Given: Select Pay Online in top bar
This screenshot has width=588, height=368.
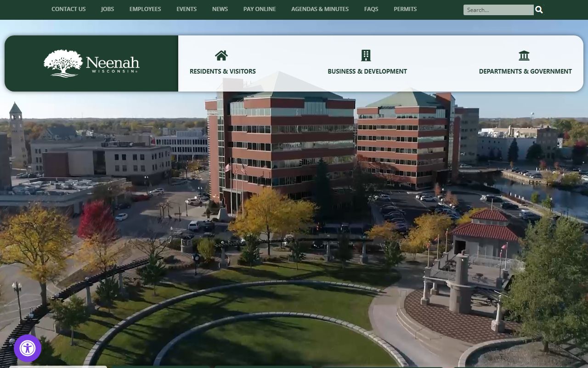Looking at the screenshot, I should pyautogui.click(x=260, y=9).
